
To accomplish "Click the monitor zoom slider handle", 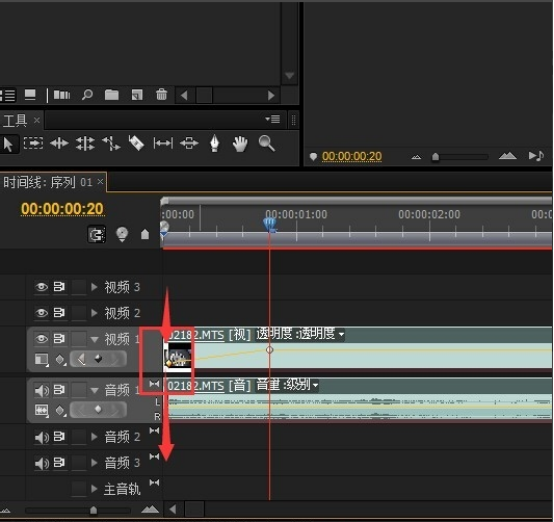I will (x=436, y=157).
